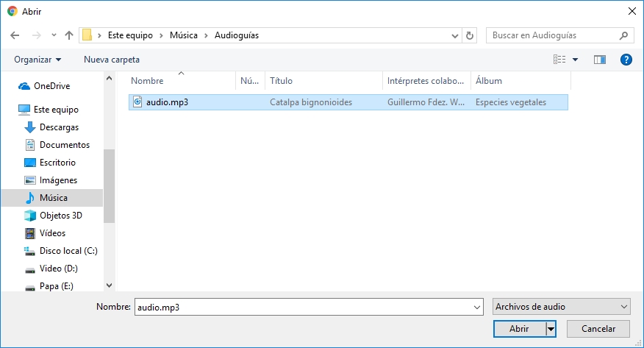Expand the Abrir button split arrow

(x=551, y=329)
